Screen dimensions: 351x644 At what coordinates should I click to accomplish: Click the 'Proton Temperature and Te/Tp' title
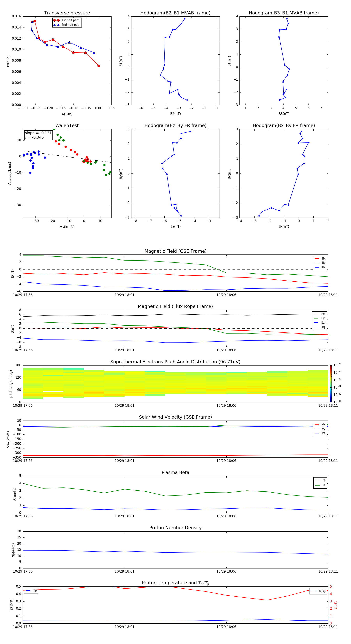coord(175,583)
